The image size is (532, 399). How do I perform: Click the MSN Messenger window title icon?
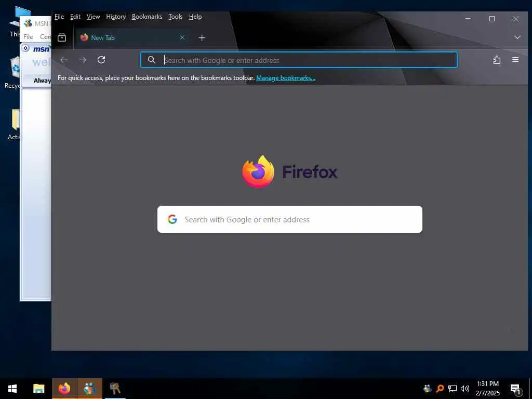(28, 23)
